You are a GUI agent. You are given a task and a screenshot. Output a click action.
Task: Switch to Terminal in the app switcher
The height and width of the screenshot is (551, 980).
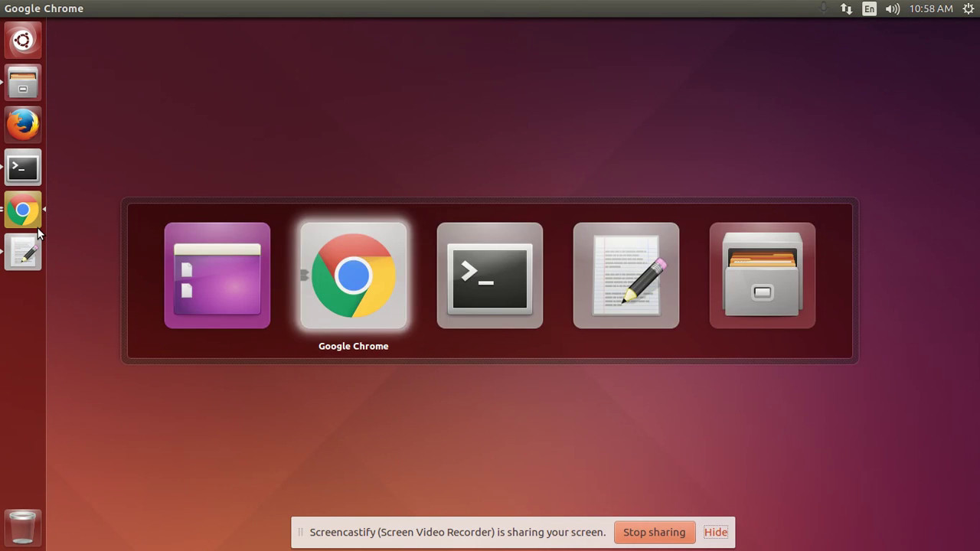pos(490,275)
